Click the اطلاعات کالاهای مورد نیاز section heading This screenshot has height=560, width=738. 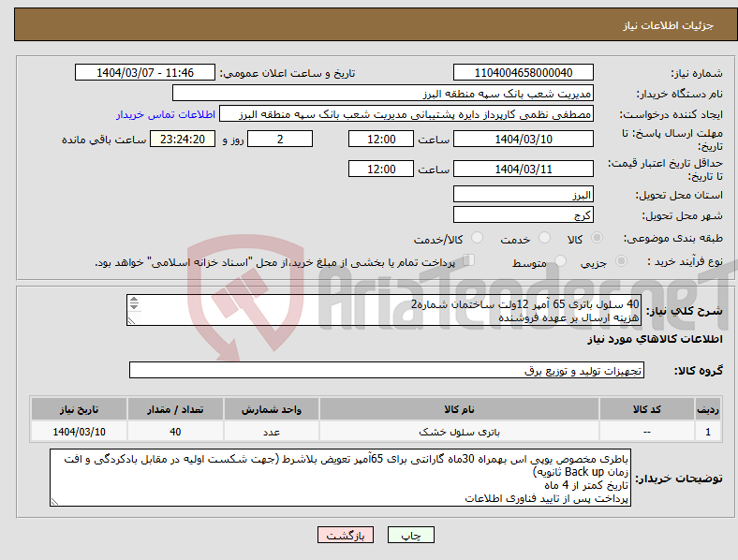(x=655, y=339)
